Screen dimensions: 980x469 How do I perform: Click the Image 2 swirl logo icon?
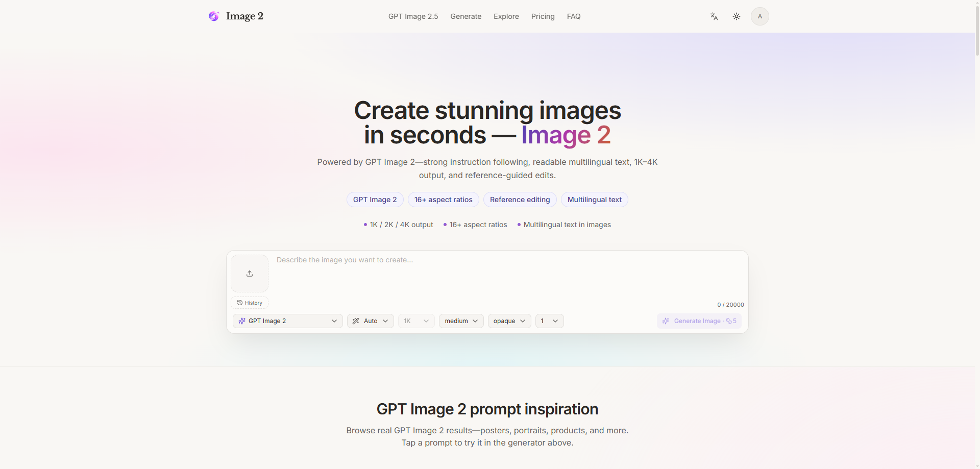click(x=214, y=16)
